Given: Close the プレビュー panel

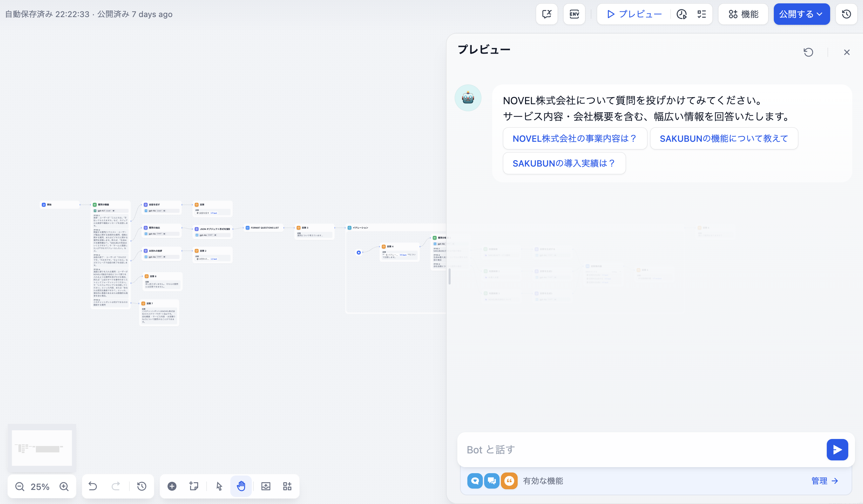Looking at the screenshot, I should (847, 52).
